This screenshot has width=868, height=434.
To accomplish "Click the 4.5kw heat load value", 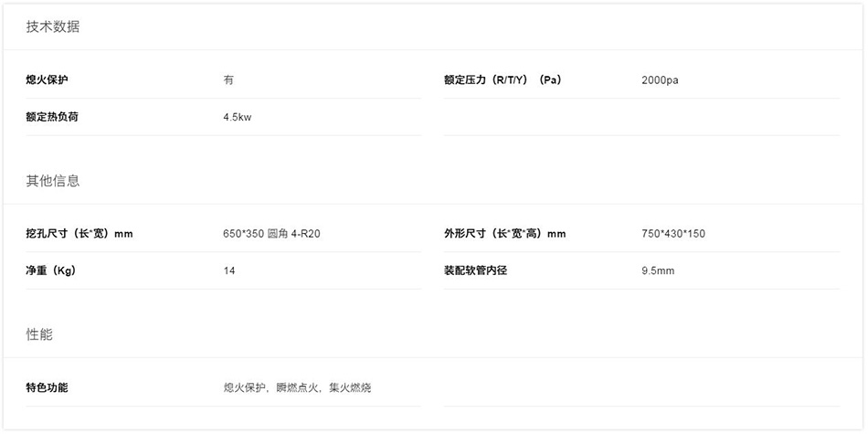I will pyautogui.click(x=238, y=117).
